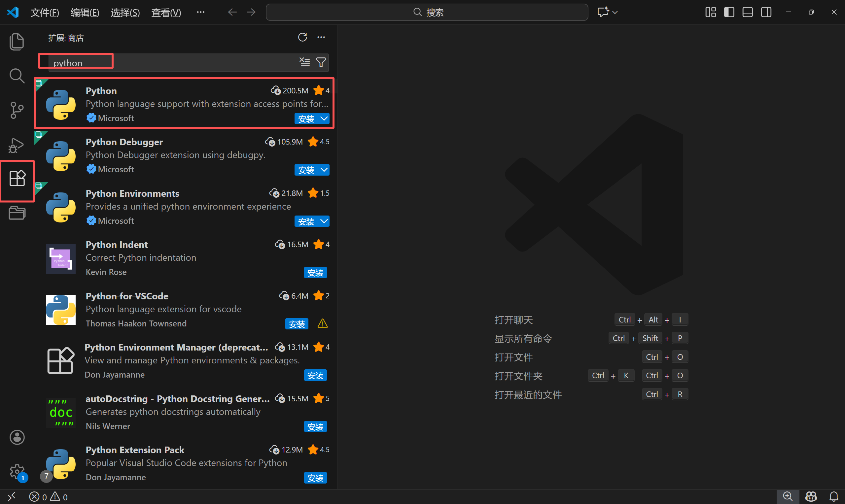Install the Python Extension Pack
Screen dimensions: 845x504
point(315,478)
